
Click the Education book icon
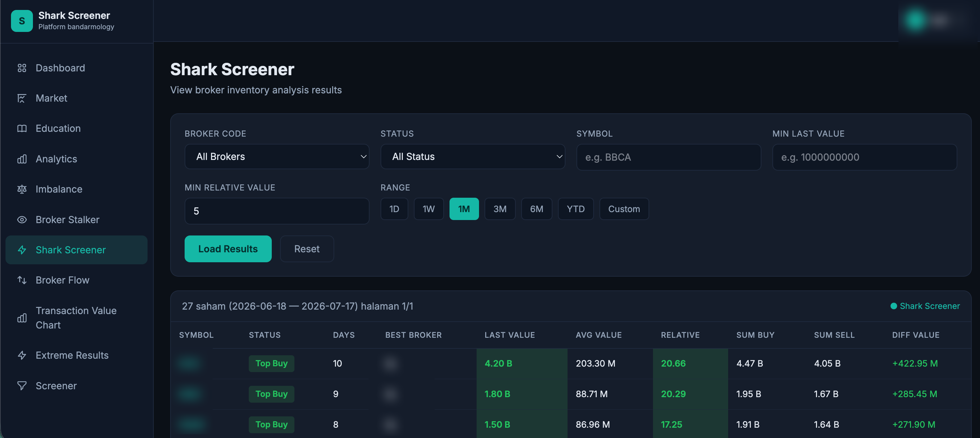click(x=22, y=129)
